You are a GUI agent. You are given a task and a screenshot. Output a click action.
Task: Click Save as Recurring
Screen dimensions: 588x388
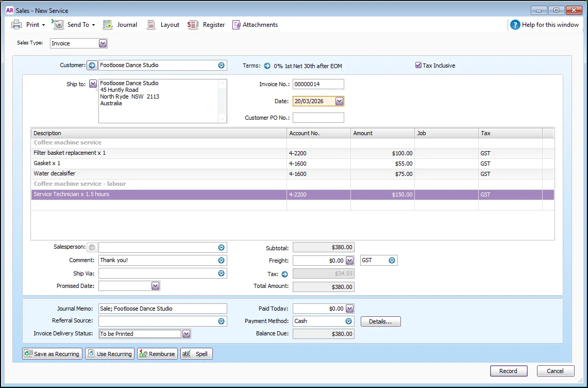[x=52, y=353]
